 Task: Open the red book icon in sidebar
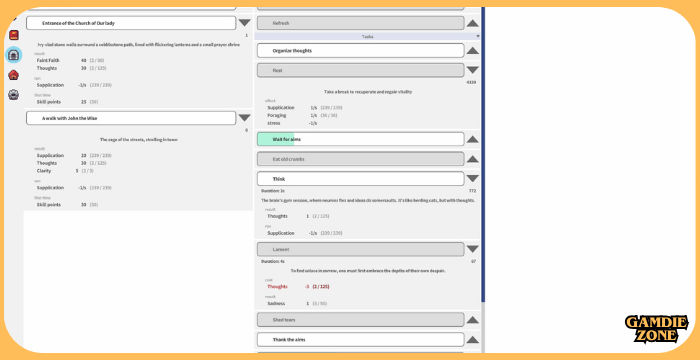click(14, 35)
